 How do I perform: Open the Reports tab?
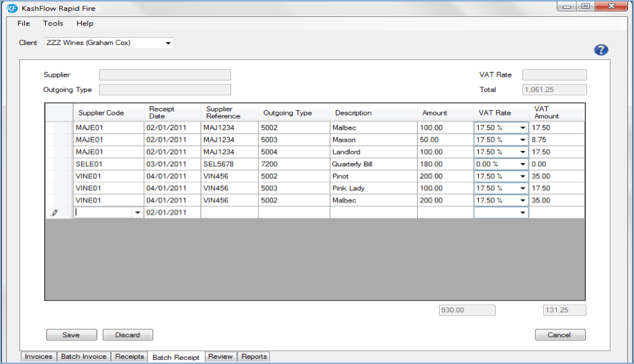(x=254, y=357)
